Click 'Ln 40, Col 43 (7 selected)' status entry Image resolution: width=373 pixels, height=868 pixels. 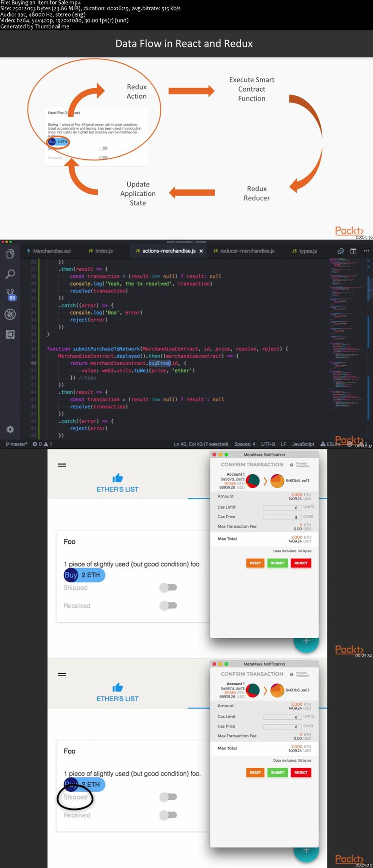201,444
